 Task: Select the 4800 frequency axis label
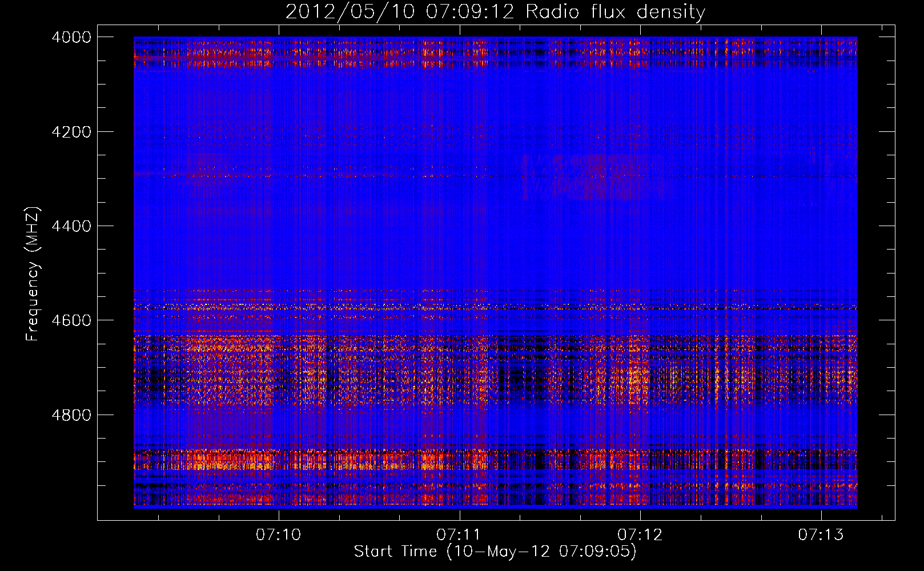coord(71,415)
